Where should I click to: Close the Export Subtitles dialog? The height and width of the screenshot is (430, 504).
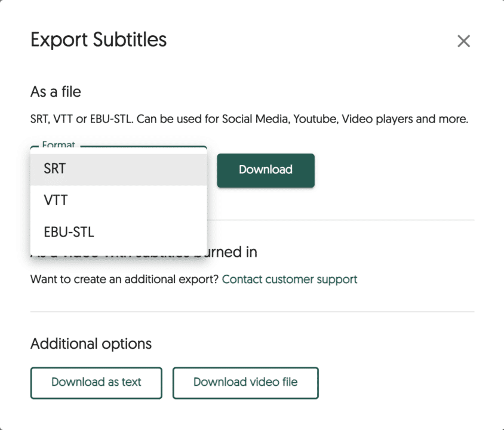click(x=463, y=41)
